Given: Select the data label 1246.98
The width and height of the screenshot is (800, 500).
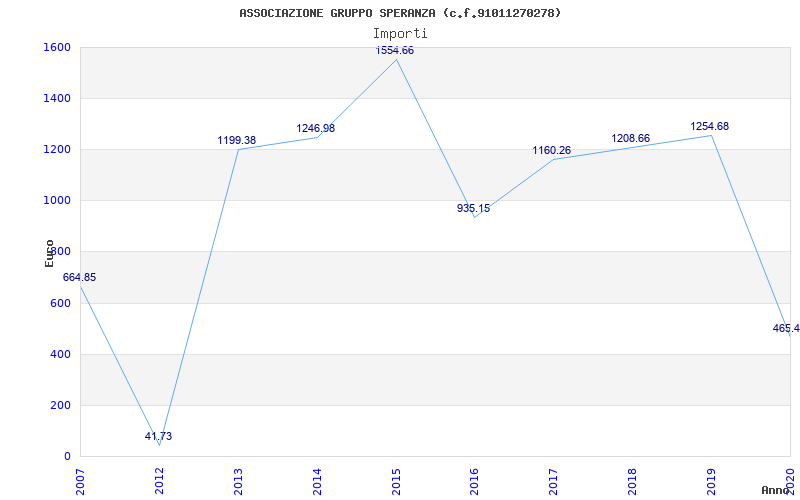Looking at the screenshot, I should coord(316,129).
